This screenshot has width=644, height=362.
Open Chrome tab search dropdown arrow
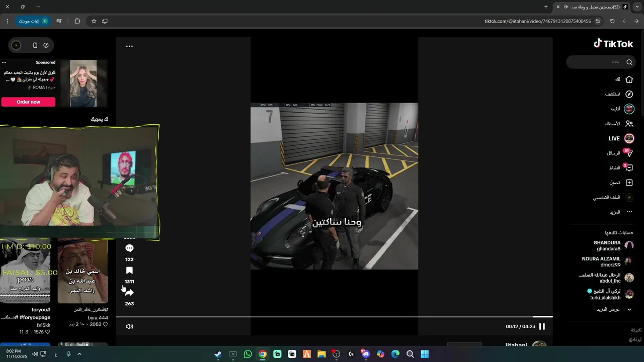(637, 7)
